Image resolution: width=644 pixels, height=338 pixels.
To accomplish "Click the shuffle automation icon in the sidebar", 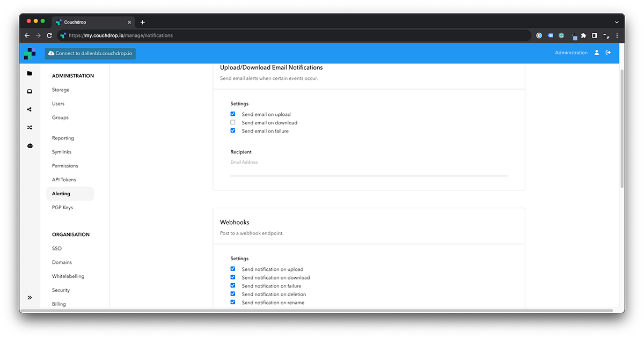I will (30, 127).
